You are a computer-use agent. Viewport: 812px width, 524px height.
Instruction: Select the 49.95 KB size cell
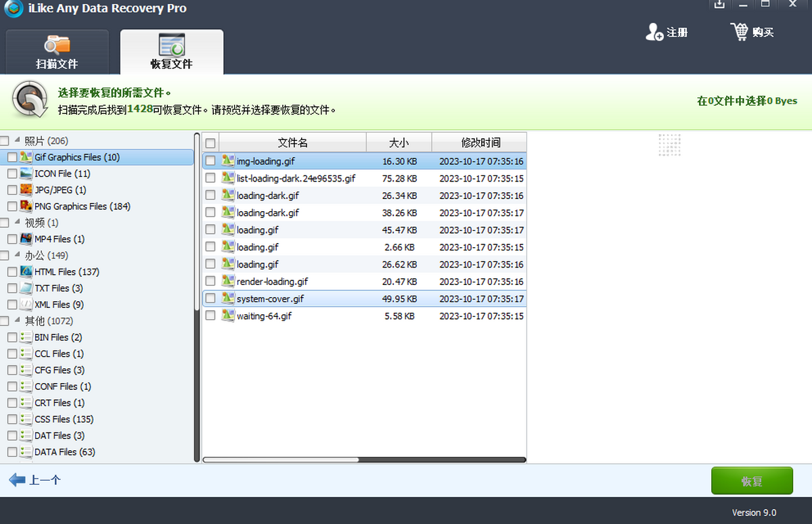pyautogui.click(x=399, y=299)
